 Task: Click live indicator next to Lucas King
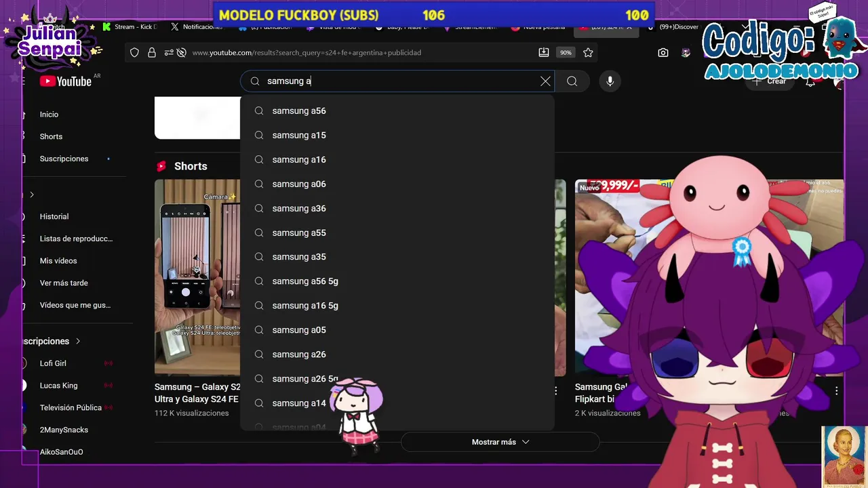tap(108, 386)
